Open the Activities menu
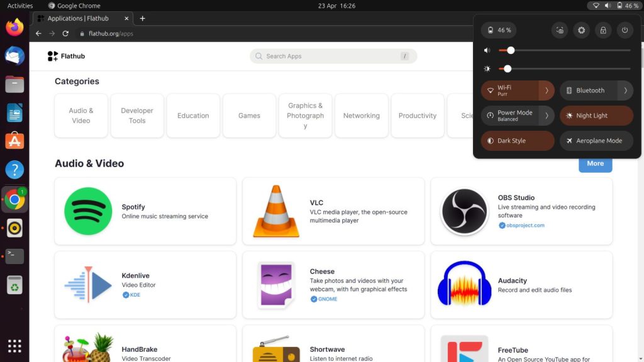Viewport: 644px width, 362px height. point(20,6)
